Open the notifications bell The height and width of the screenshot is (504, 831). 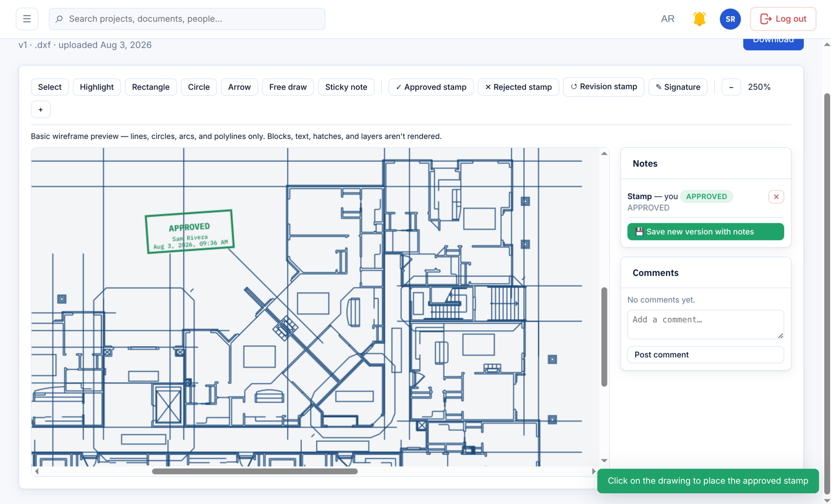click(x=699, y=19)
